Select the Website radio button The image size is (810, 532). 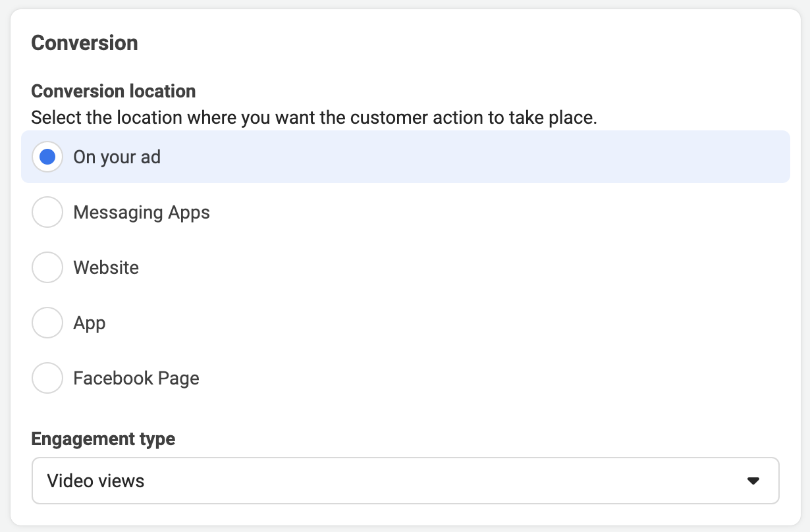(47, 268)
